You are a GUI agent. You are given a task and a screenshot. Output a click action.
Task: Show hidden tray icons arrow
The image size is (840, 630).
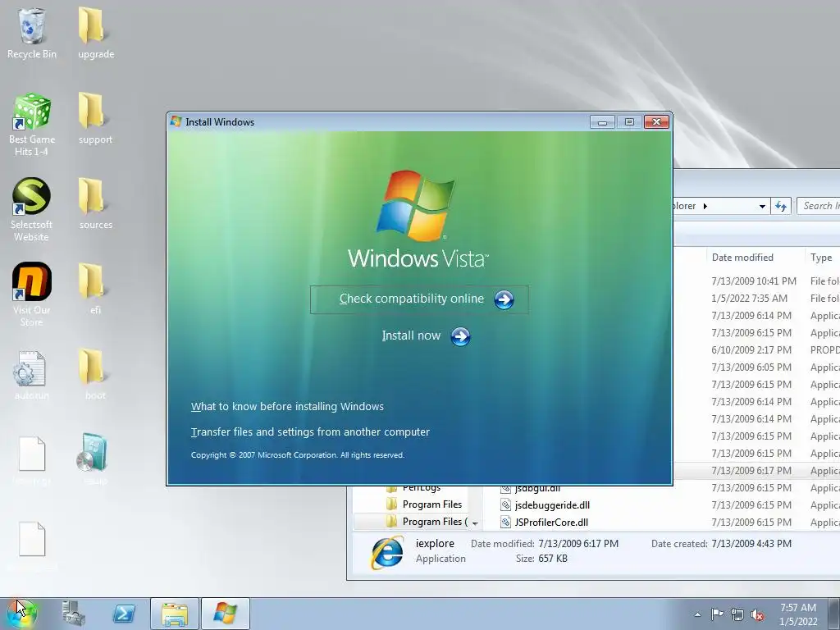(x=697, y=614)
